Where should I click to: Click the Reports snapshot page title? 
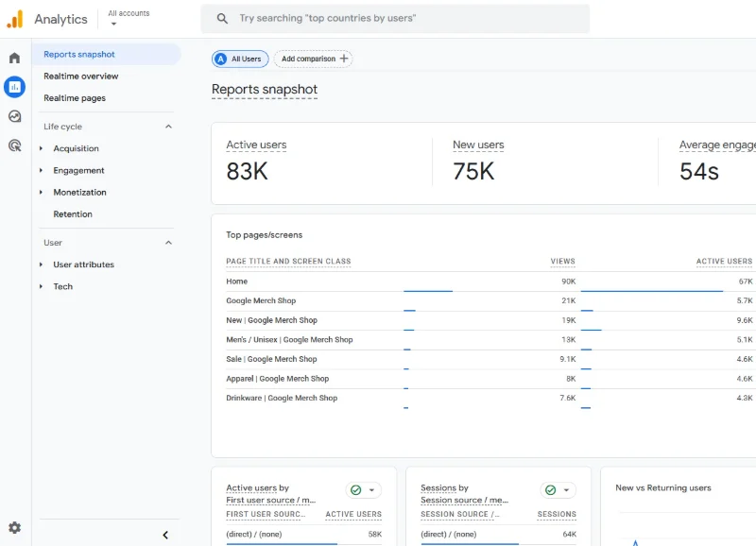pos(265,89)
